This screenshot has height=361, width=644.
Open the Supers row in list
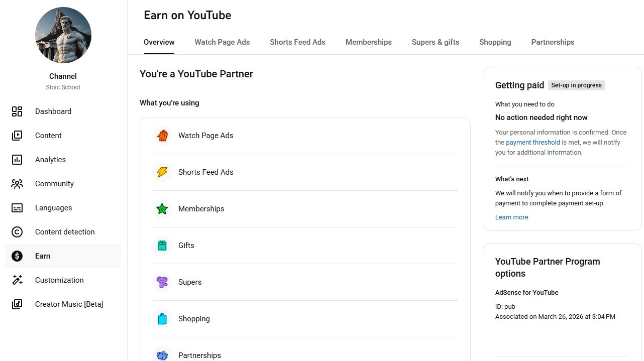pos(190,282)
